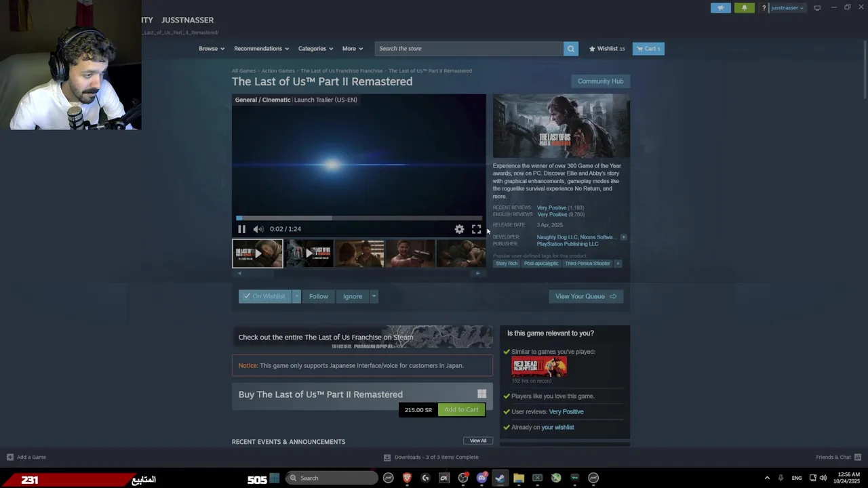Image resolution: width=868 pixels, height=488 pixels.
Task: Open File Explorer folder in taskbar
Action: point(519,478)
